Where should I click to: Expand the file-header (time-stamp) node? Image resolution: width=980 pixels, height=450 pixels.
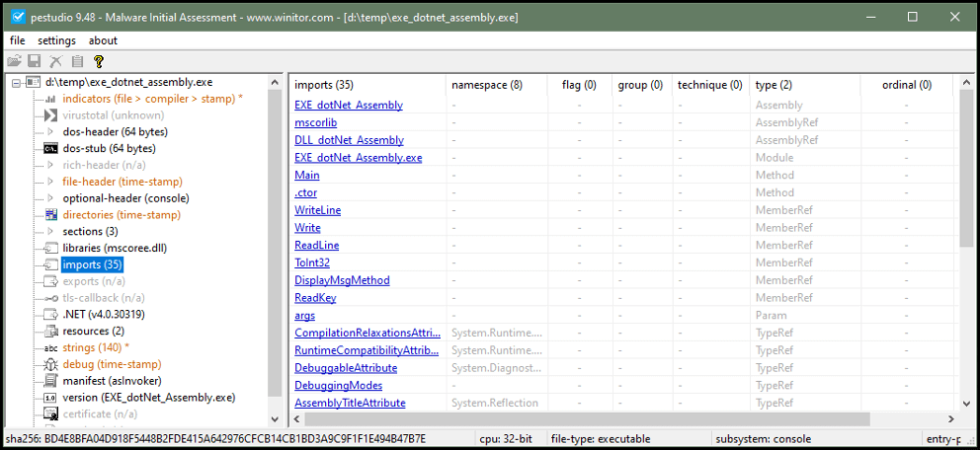50,182
